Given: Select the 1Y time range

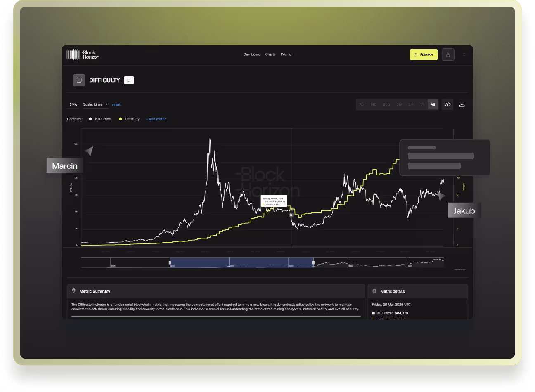Looking at the screenshot, I should [x=422, y=104].
